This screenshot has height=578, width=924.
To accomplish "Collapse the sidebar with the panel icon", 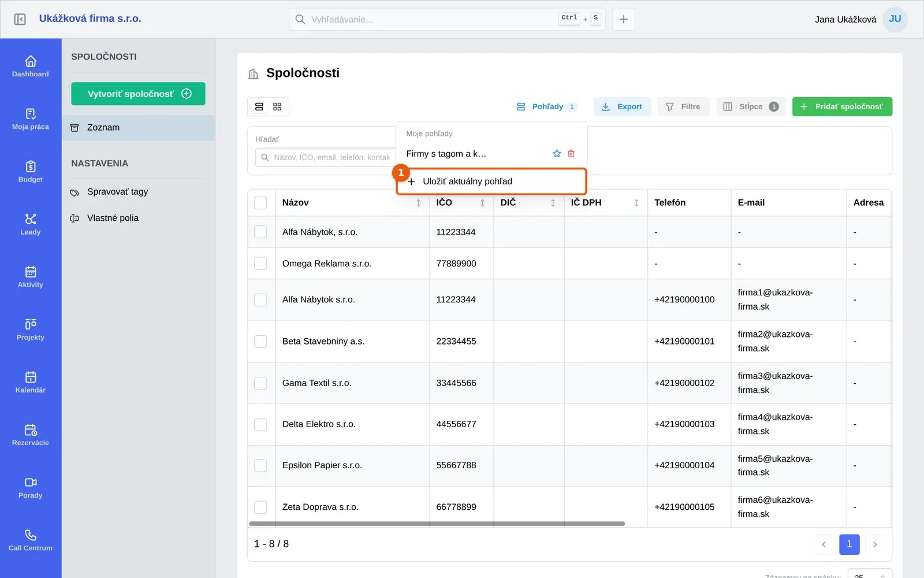I will pos(20,19).
